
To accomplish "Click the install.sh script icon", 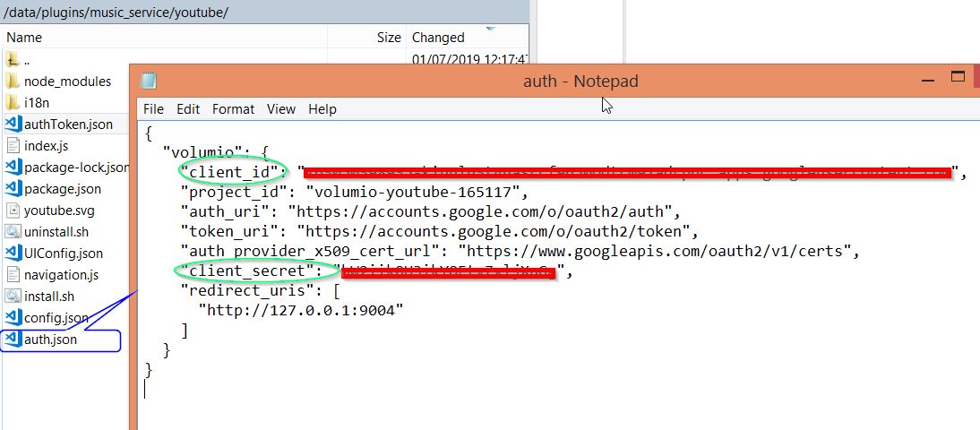I will point(13,297).
